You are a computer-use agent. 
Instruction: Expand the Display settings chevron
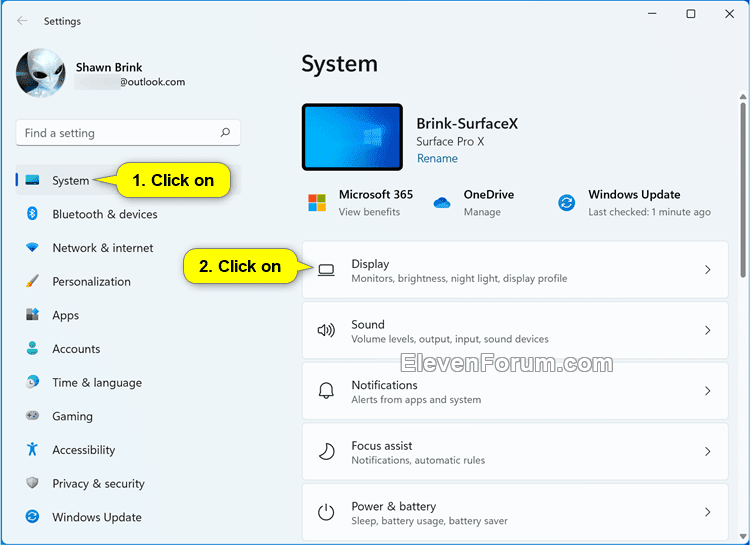pyautogui.click(x=707, y=270)
